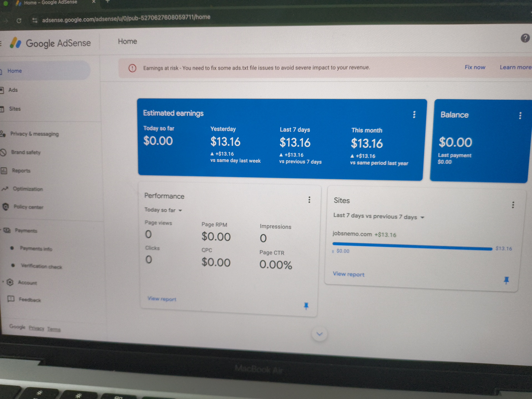Viewport: 532px width, 399px height.
Task: Open Estimated earnings three-dot menu
Action: coord(414,114)
